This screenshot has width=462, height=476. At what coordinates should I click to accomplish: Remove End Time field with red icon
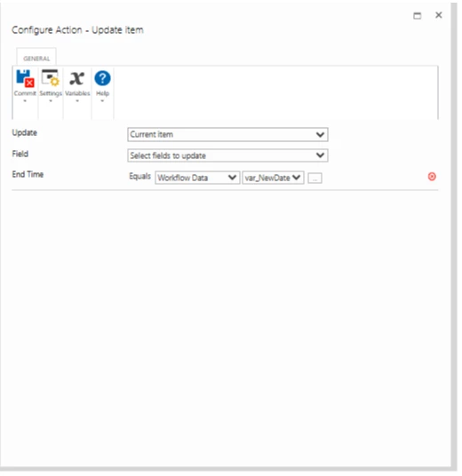432,177
